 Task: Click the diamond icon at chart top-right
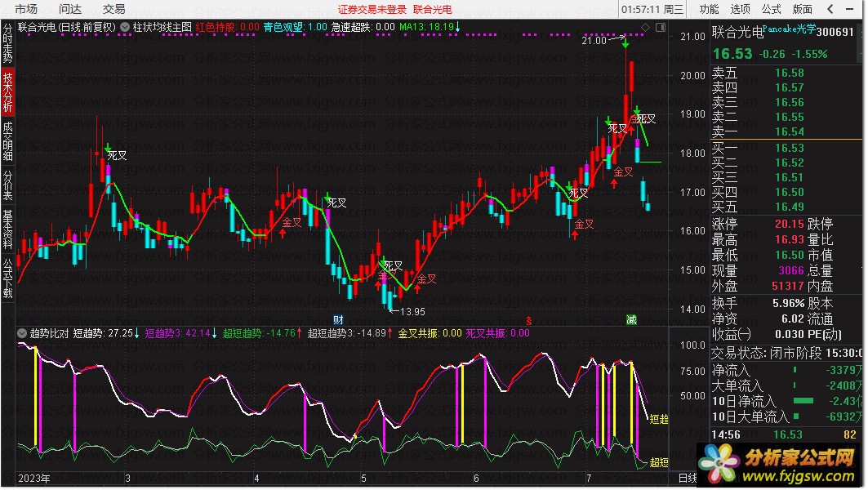tap(645, 27)
